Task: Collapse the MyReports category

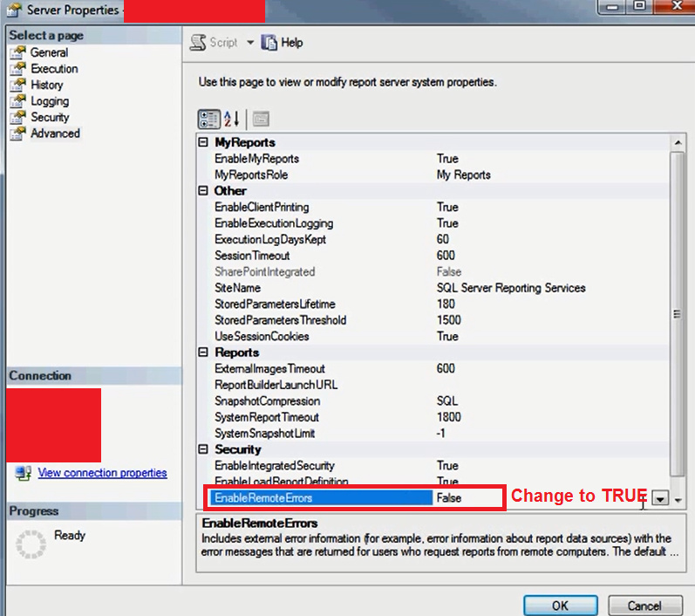Action: tap(203, 142)
